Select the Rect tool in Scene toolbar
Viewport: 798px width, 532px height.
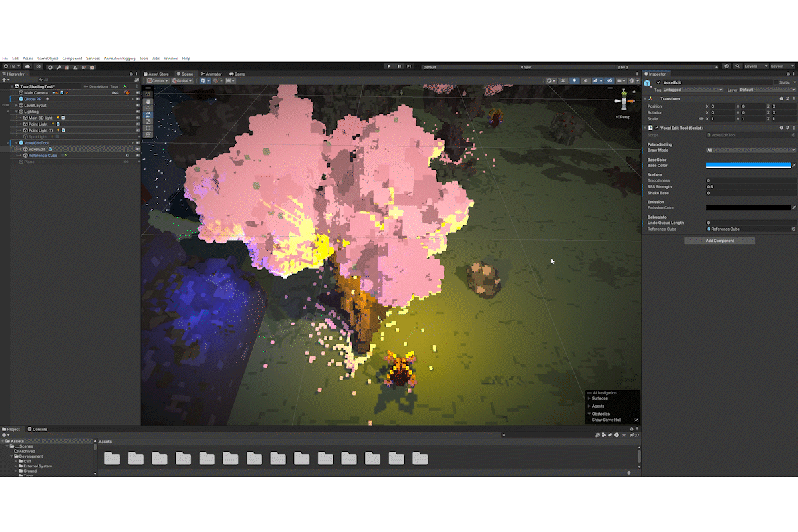148,128
